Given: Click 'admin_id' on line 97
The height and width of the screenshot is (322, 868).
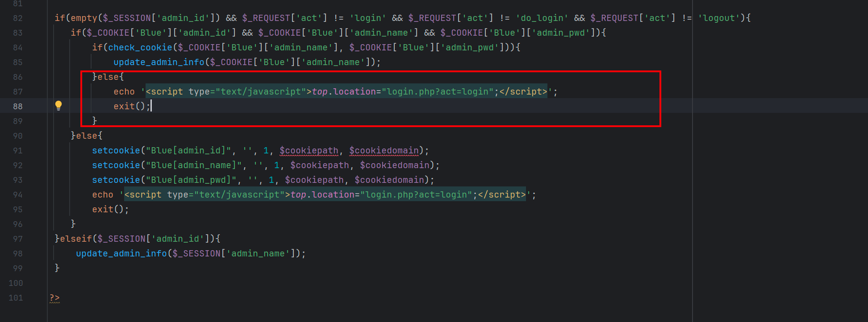Looking at the screenshot, I should (178, 239).
